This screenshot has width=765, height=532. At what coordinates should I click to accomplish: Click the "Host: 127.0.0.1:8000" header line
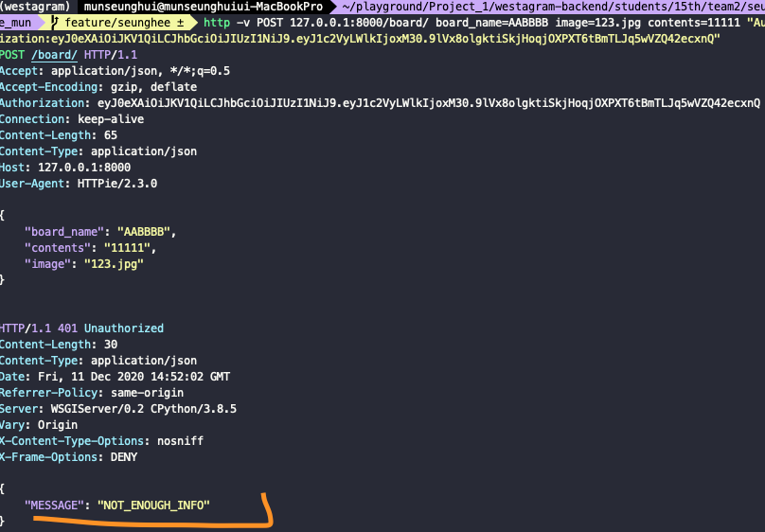pyautogui.click(x=65, y=168)
